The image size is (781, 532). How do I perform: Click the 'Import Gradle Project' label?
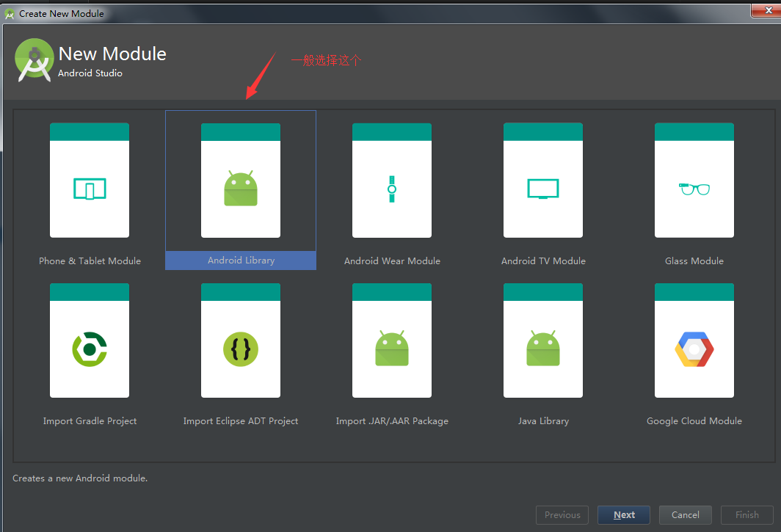click(90, 421)
